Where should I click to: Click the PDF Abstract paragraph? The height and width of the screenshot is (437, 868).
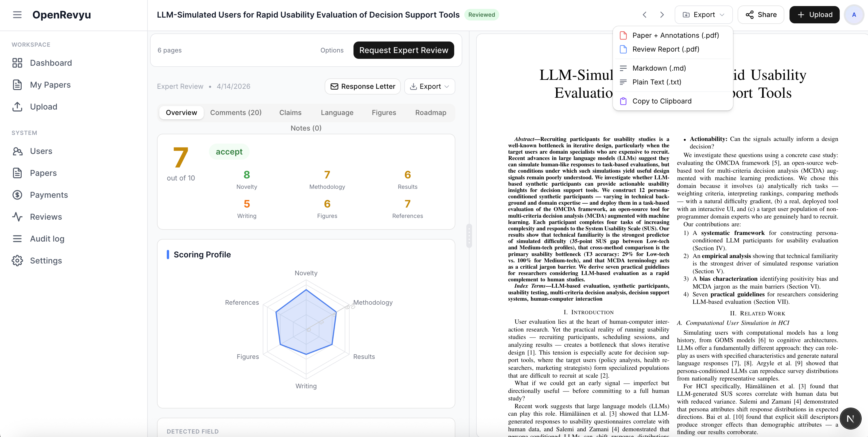pyautogui.click(x=589, y=209)
